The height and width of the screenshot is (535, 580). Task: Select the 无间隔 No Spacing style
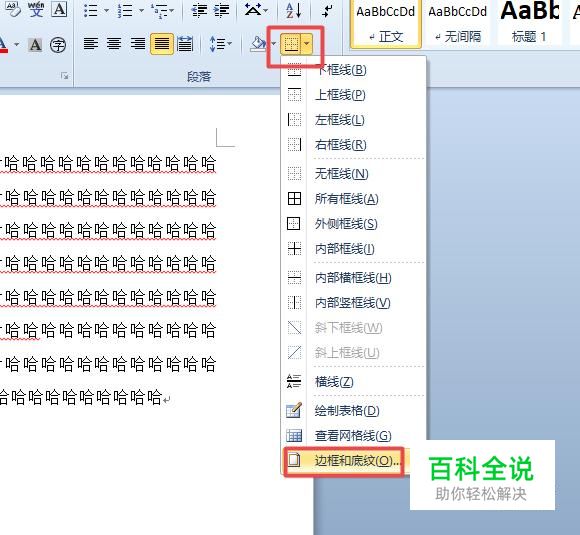coord(458,24)
